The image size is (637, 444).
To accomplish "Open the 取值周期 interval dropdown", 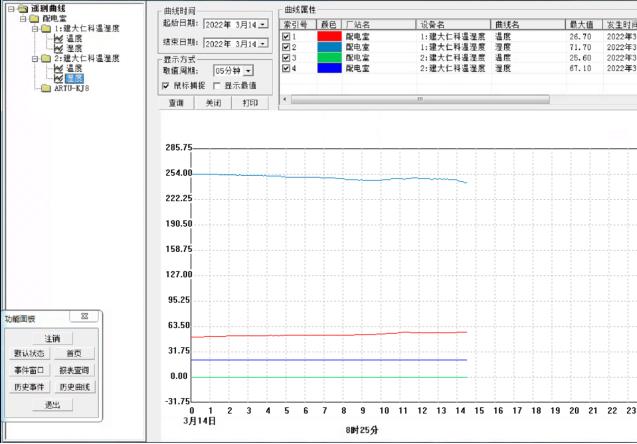I will pos(249,70).
